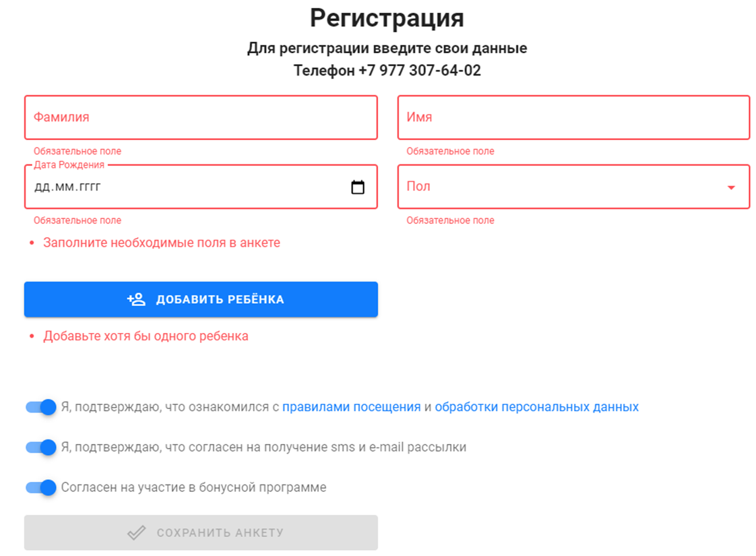Image resolution: width=756 pixels, height=556 pixels.
Task: Click the sms and e-mail consent label text
Action: [263, 447]
